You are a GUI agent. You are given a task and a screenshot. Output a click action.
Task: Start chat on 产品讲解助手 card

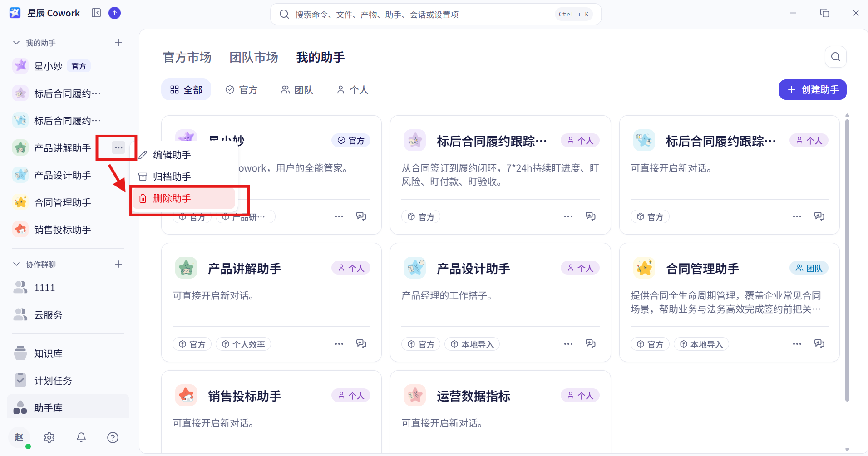[361, 343]
